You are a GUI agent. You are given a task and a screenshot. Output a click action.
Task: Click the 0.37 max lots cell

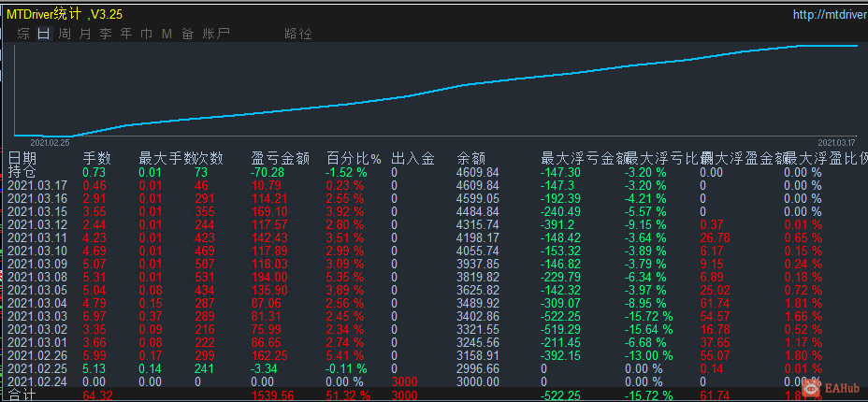150,316
